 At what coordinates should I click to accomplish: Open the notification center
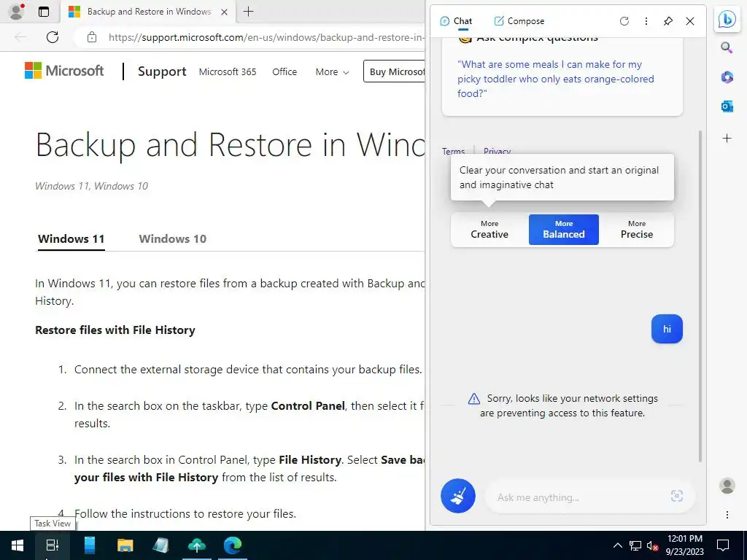[x=723, y=545]
